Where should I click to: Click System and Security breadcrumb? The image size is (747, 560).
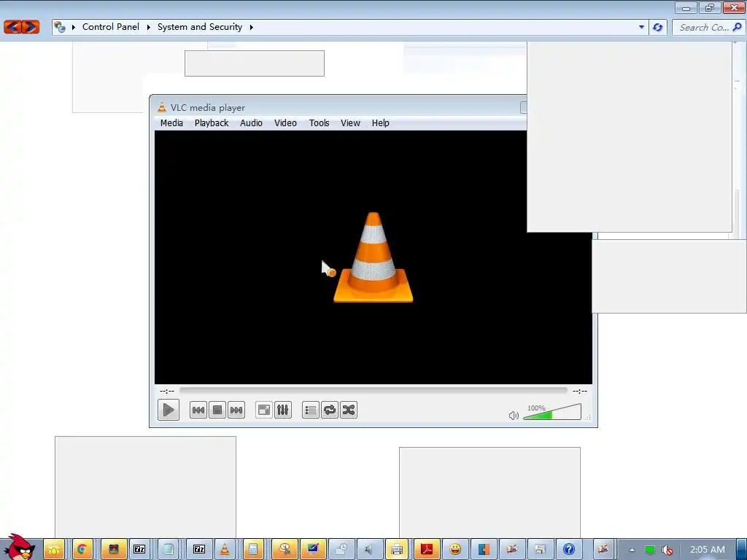coord(200,27)
